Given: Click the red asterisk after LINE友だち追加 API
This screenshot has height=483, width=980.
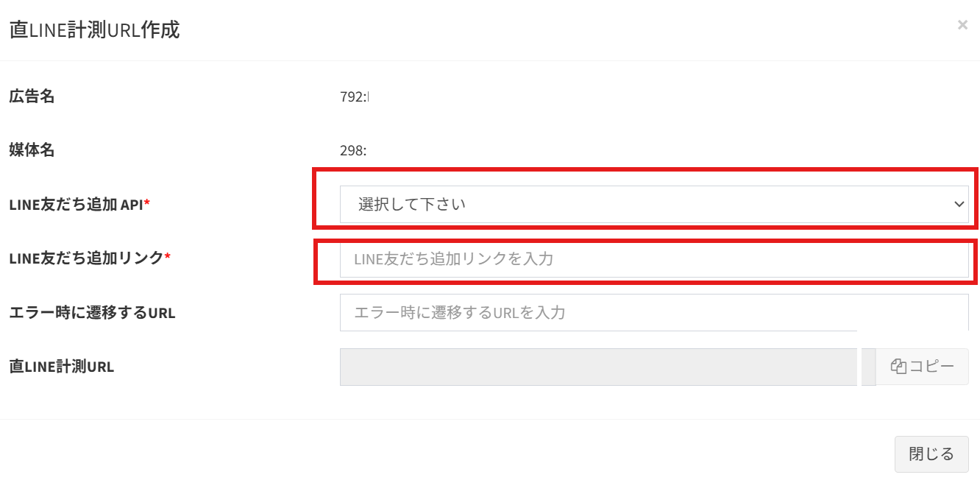Looking at the screenshot, I should pyautogui.click(x=147, y=204).
